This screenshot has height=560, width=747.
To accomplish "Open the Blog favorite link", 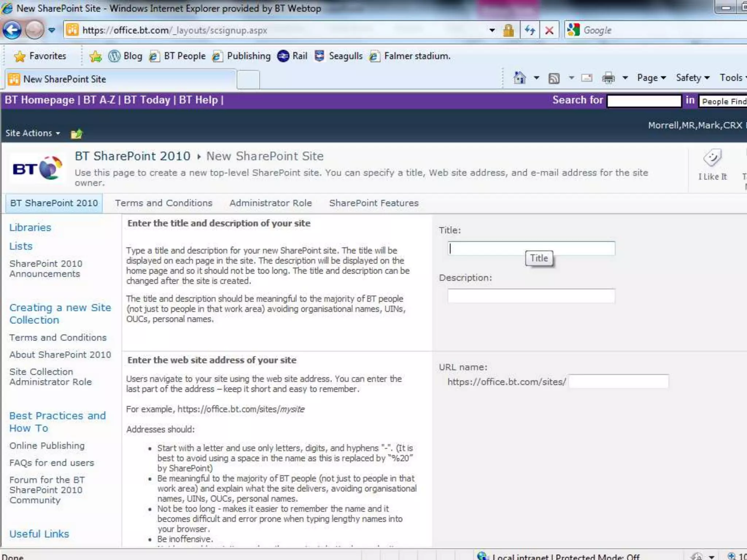I will point(125,56).
